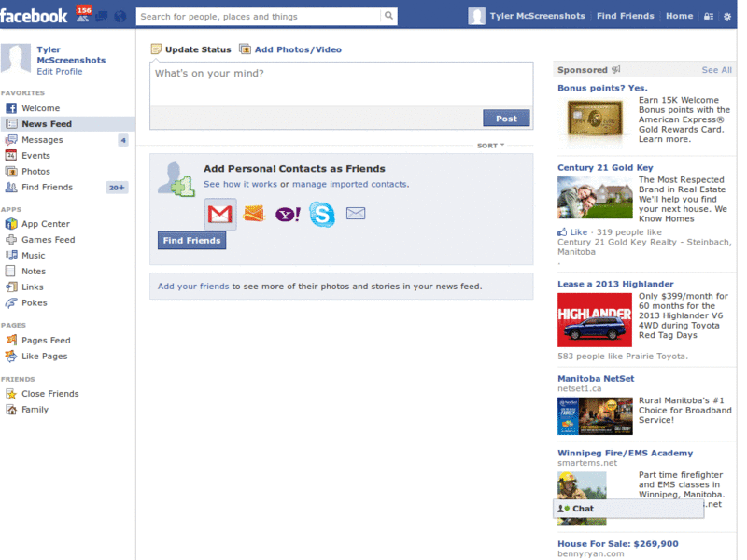Click Find Friends in top bar
Screen dimensions: 747x560
[625, 16]
